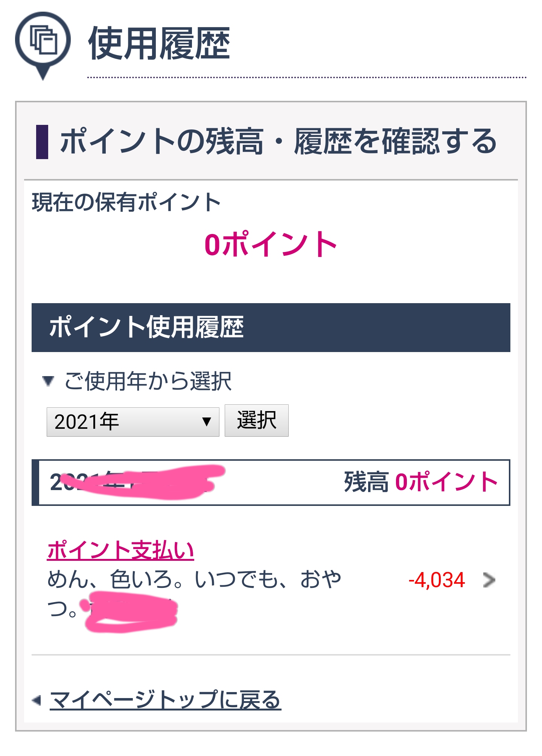Click the めん、色いろ。いつでも、おやつ。 description
Screen dimensions: 542x756
click(x=194, y=594)
